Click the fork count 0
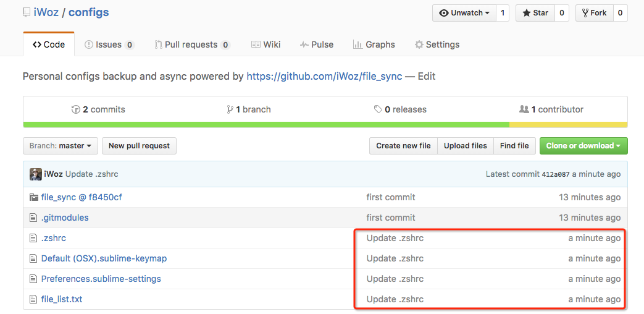This screenshot has width=644, height=314. 620,13
